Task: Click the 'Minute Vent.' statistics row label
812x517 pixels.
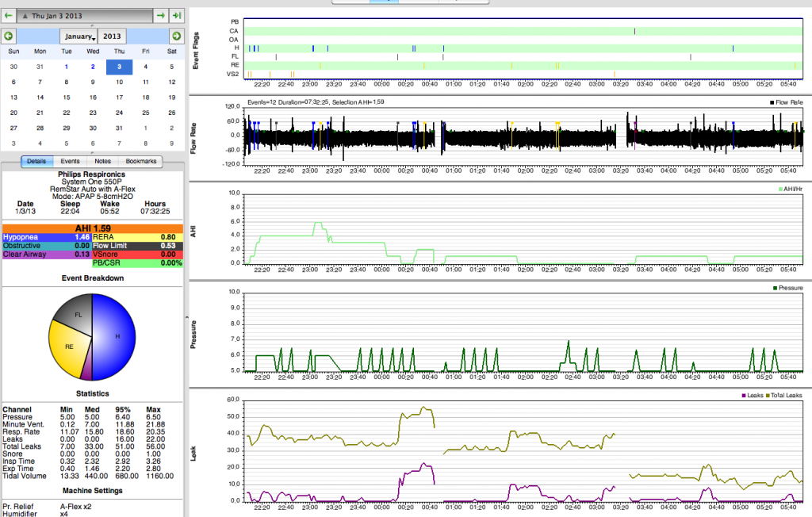Action: click(23, 424)
